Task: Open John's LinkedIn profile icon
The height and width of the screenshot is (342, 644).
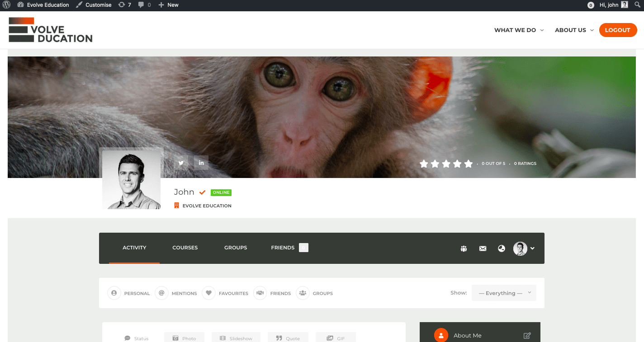Action: pos(201,163)
